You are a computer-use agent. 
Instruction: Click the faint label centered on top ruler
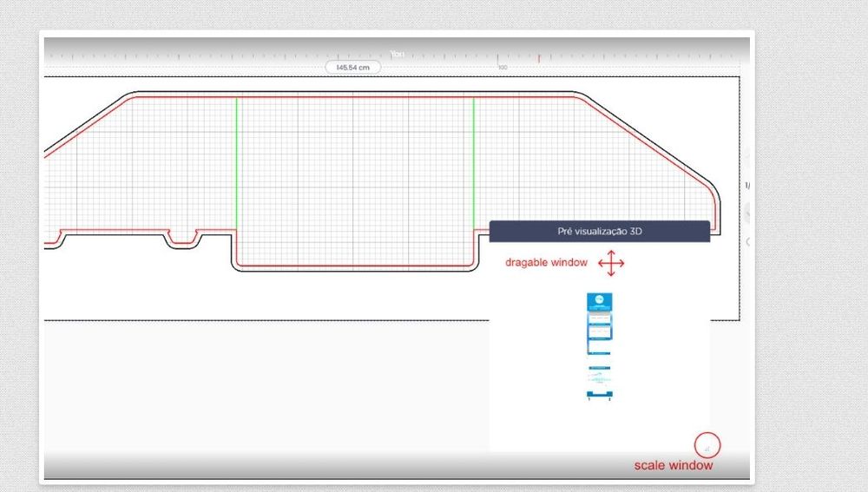398,55
